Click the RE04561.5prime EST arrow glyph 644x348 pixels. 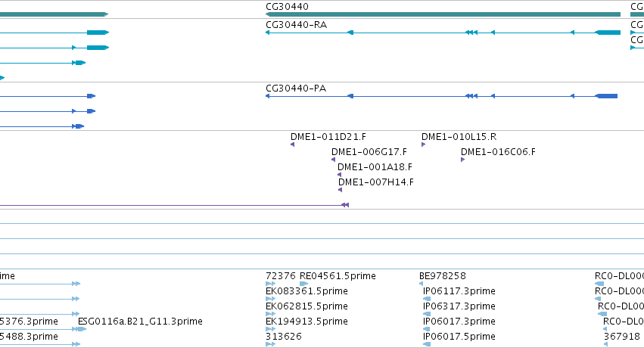tap(304, 284)
